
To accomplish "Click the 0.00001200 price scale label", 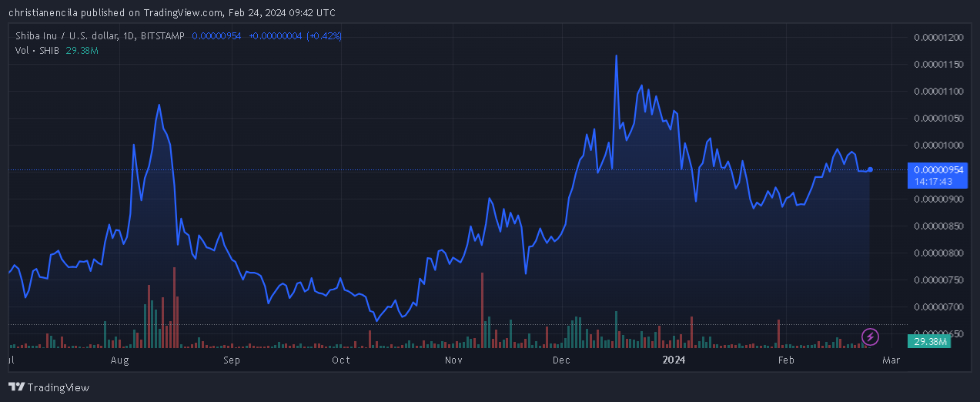I will pyautogui.click(x=938, y=38).
